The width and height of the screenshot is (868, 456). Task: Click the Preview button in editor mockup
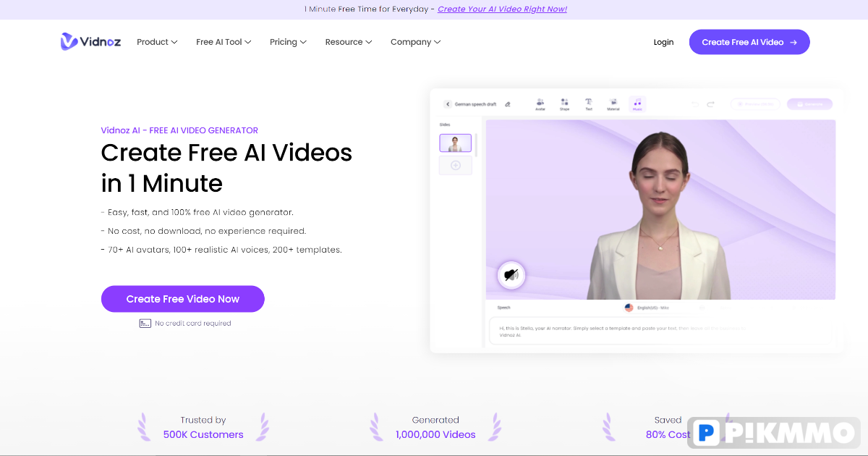click(x=755, y=104)
